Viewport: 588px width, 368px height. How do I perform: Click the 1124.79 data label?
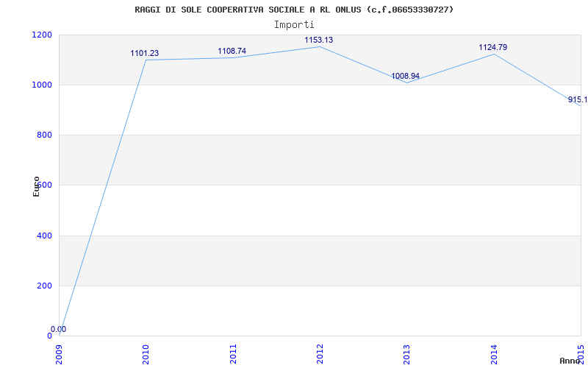click(x=492, y=47)
